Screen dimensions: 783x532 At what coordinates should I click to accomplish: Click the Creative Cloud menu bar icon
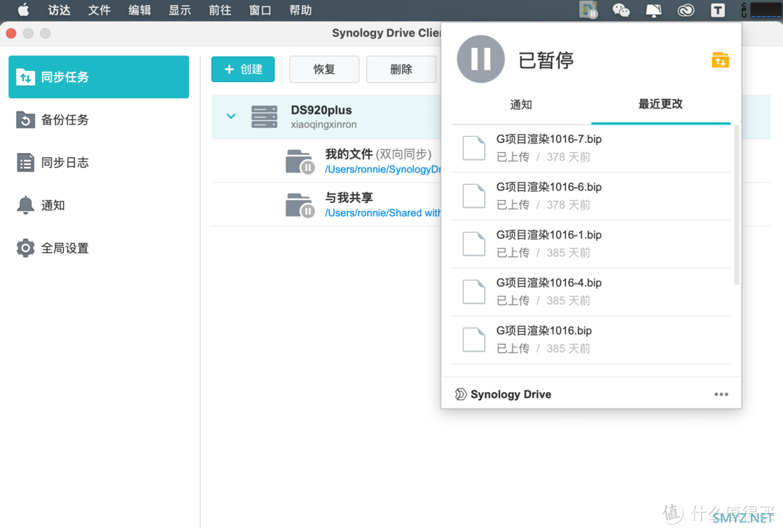[686, 10]
